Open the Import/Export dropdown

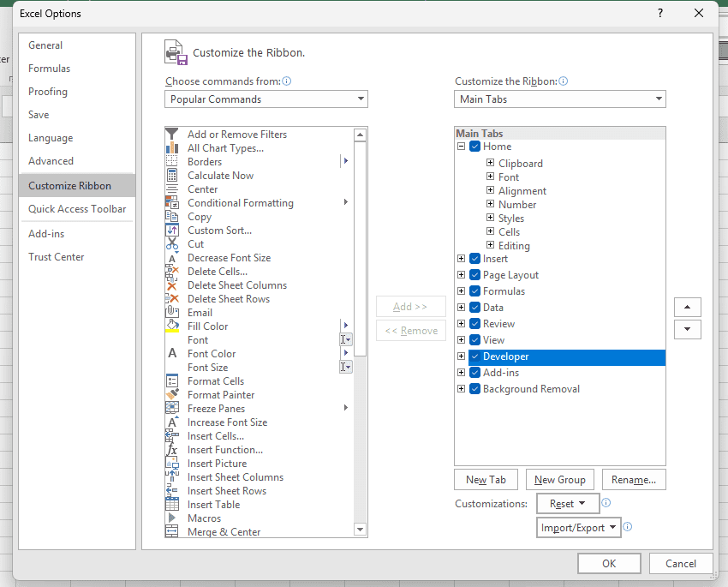(579, 527)
